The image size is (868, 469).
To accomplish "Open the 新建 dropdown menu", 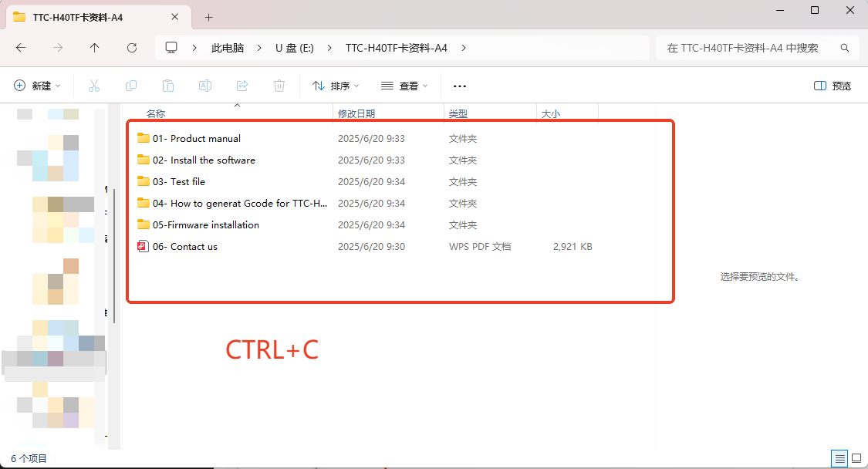I will (x=37, y=86).
